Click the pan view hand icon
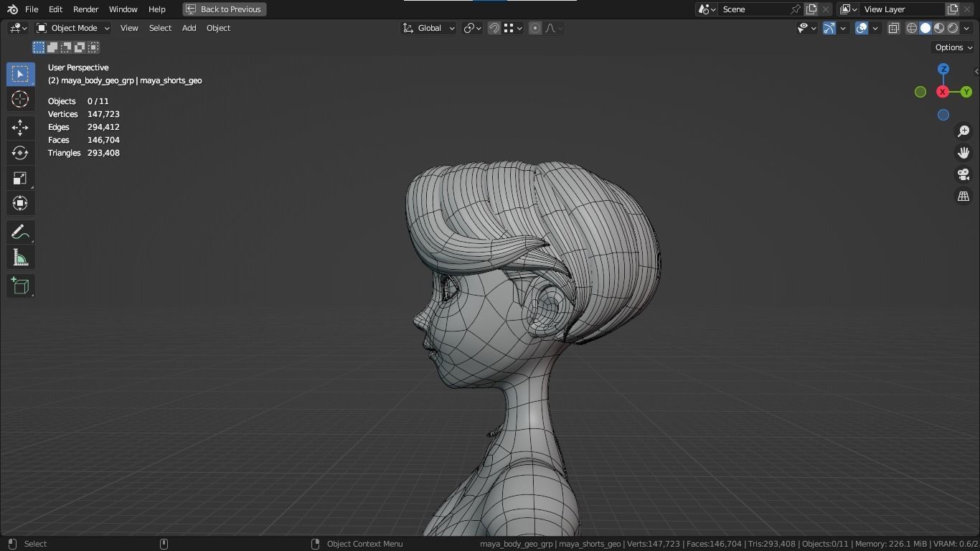The height and width of the screenshot is (551, 980). [963, 153]
